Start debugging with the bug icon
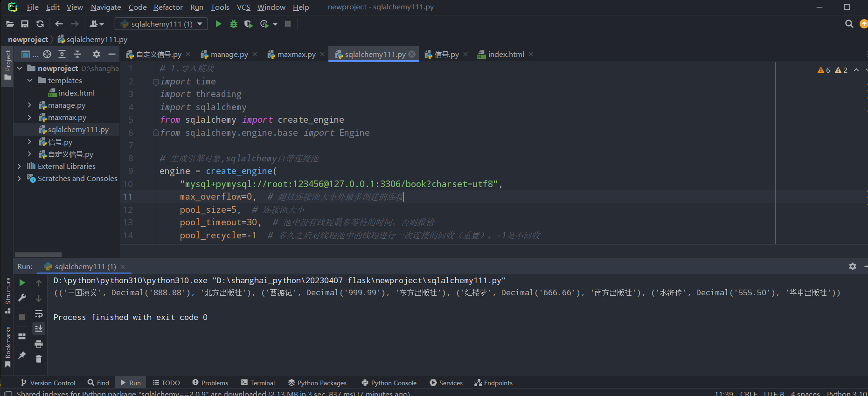868x396 pixels. pos(234,24)
